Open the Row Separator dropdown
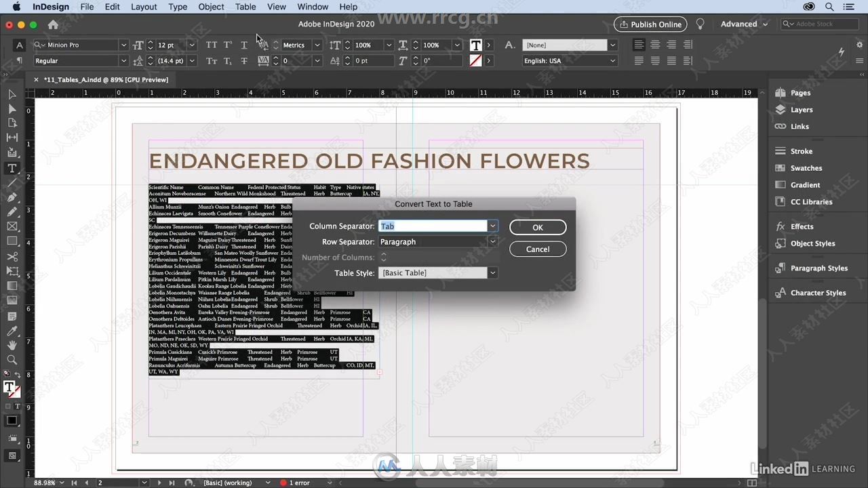This screenshot has width=868, height=488. click(x=493, y=241)
